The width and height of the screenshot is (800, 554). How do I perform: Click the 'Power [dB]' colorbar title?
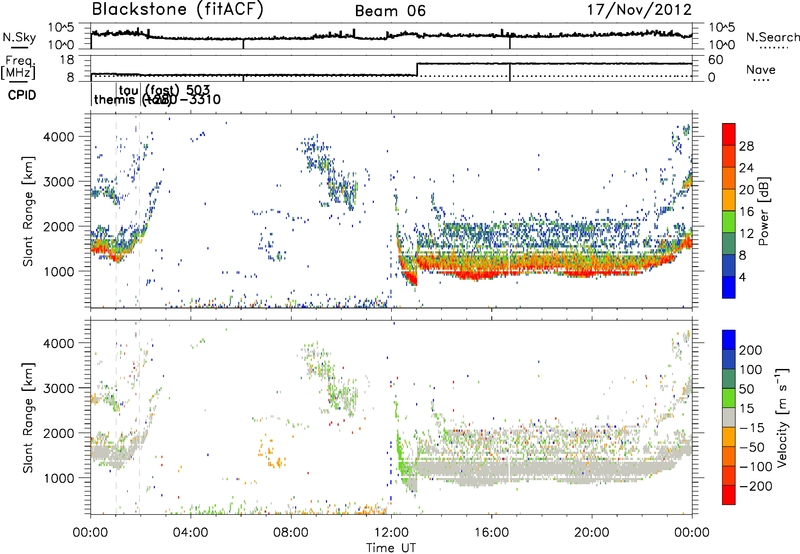(763, 211)
